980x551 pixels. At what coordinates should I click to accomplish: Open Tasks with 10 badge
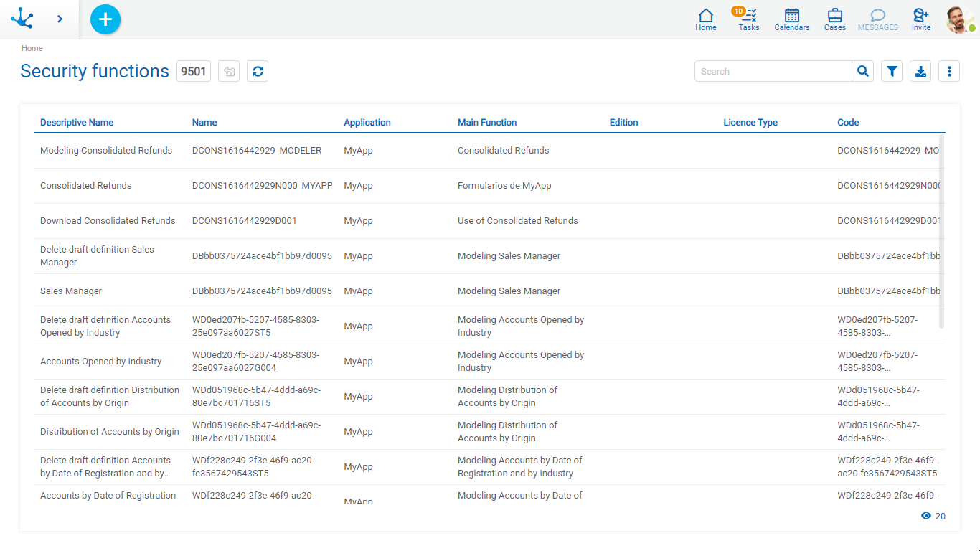(x=748, y=19)
